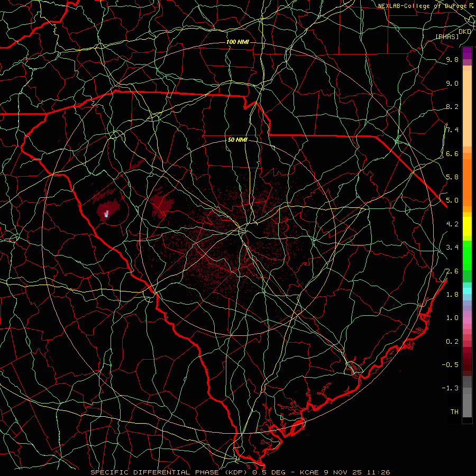
Task: Click the 1.8 value on the legend
Action: (452, 295)
